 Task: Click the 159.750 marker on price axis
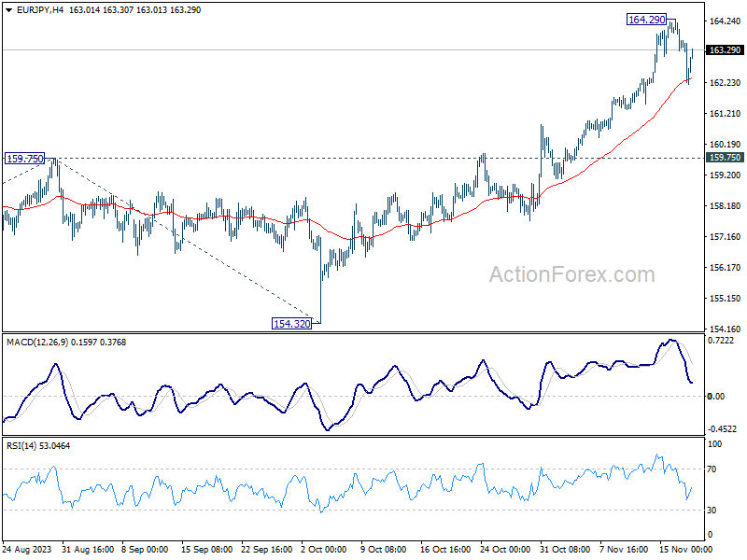725,158
